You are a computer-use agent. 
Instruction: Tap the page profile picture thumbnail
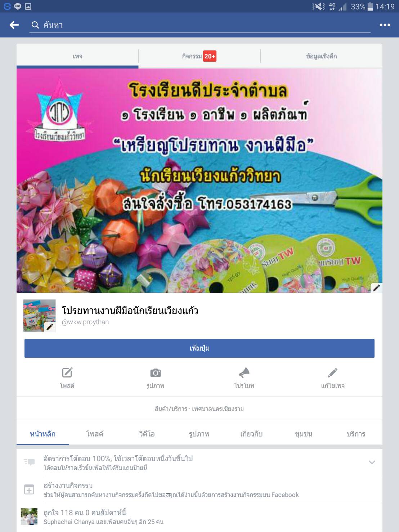(40, 316)
